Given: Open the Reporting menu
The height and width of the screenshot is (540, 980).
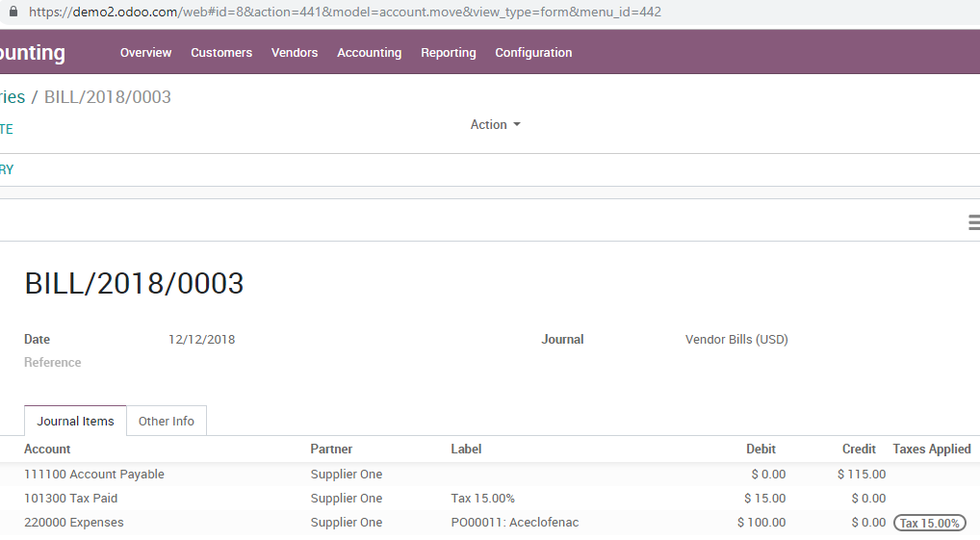Looking at the screenshot, I should tap(449, 53).
